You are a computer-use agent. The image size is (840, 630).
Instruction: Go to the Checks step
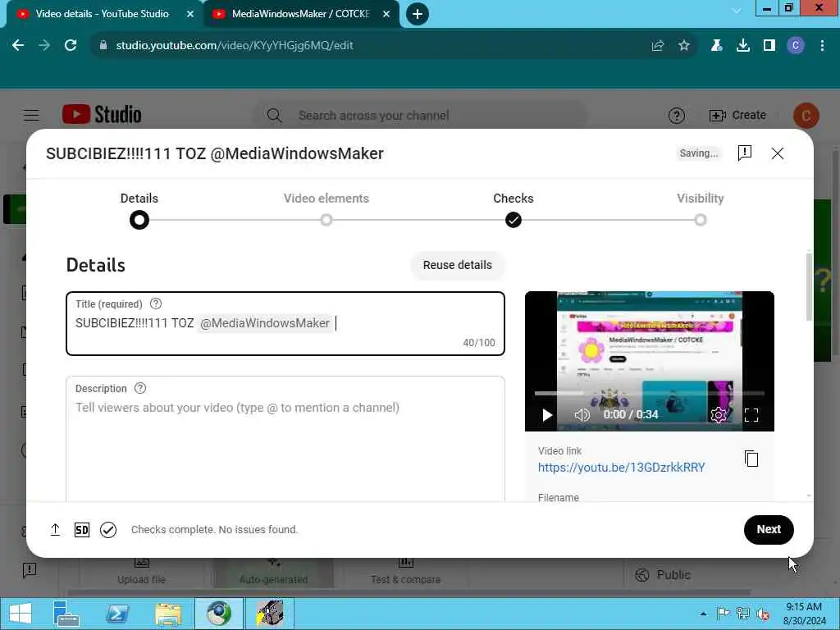coord(514,220)
